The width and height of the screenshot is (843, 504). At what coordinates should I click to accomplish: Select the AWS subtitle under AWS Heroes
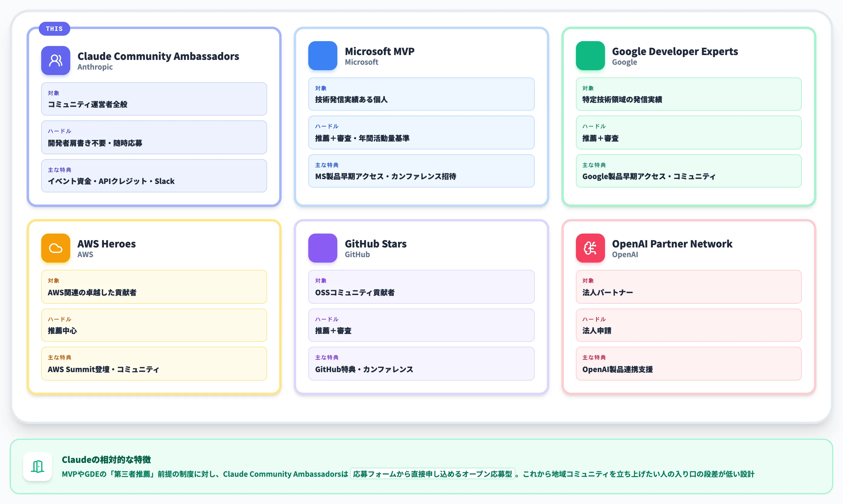[x=85, y=254]
